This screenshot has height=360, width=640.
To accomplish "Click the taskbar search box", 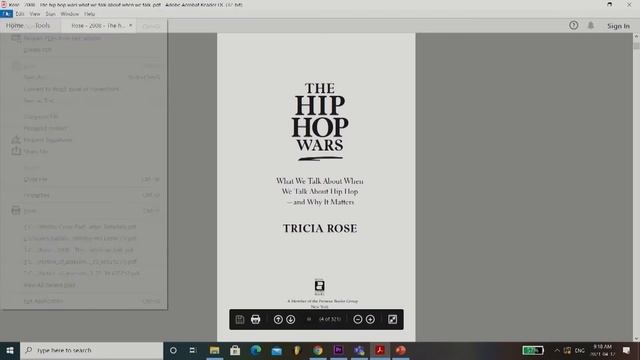I will point(92,350).
